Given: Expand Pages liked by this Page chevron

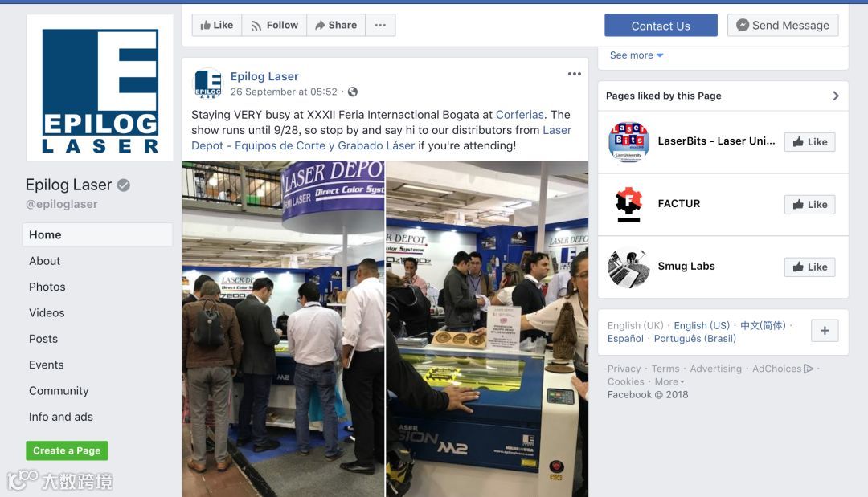Looking at the screenshot, I should pos(835,96).
